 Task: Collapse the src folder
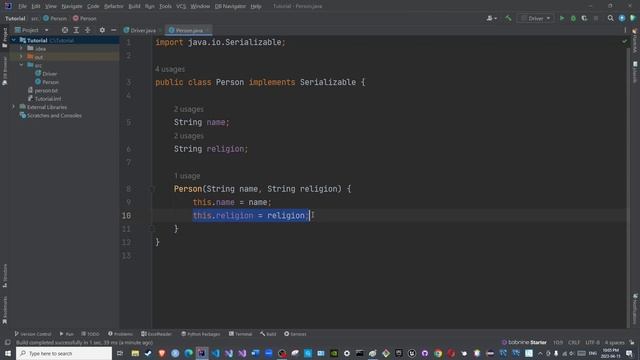coord(21,65)
